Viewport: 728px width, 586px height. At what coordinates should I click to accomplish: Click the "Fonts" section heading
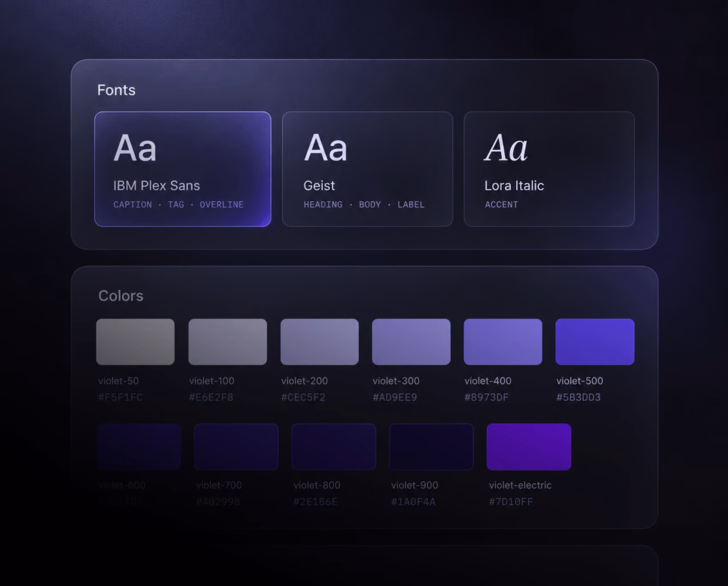[x=116, y=90]
